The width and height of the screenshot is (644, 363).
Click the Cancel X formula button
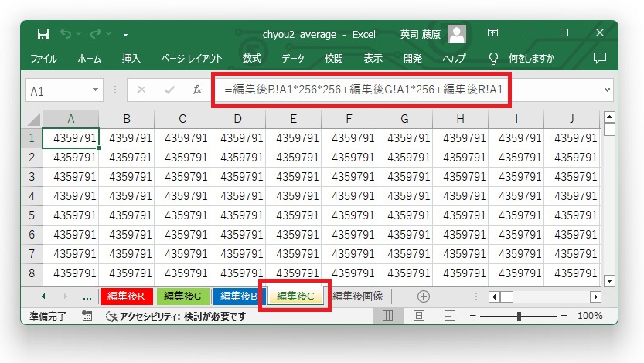(141, 90)
